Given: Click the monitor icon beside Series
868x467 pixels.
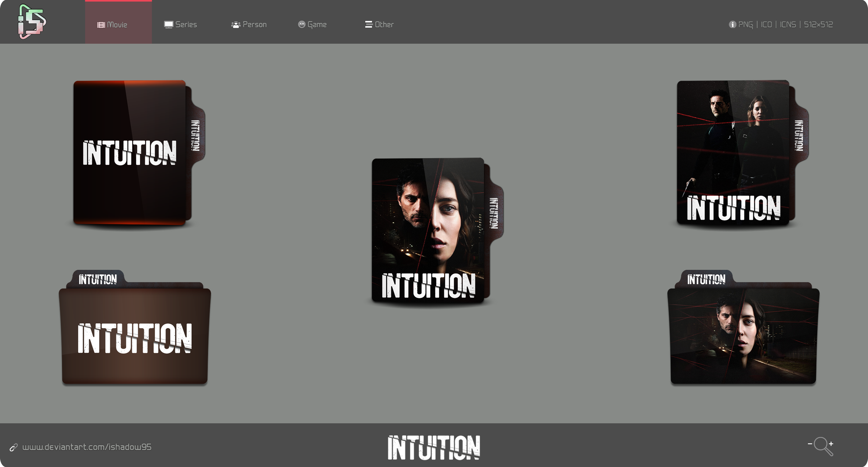Looking at the screenshot, I should (169, 25).
